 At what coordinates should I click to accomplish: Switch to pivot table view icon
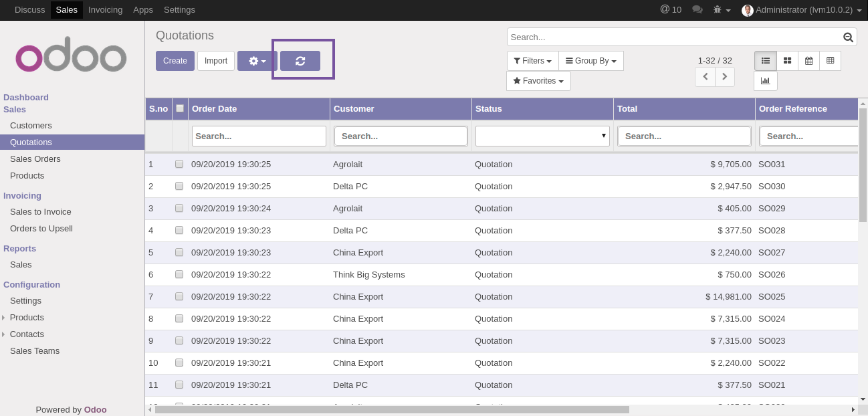point(830,61)
